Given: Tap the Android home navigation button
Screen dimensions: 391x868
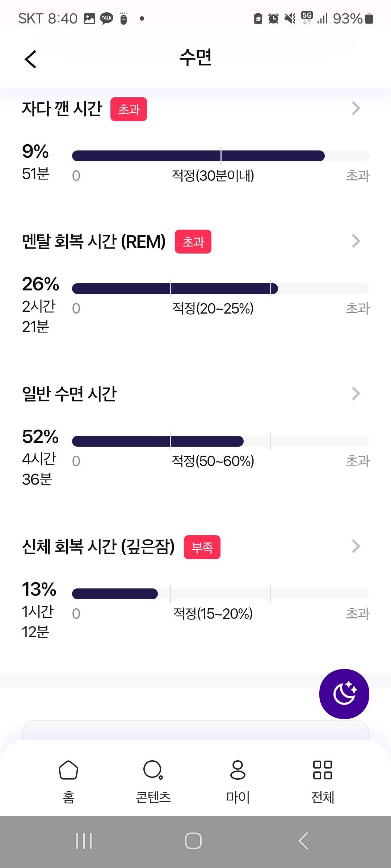Looking at the screenshot, I should tap(193, 841).
